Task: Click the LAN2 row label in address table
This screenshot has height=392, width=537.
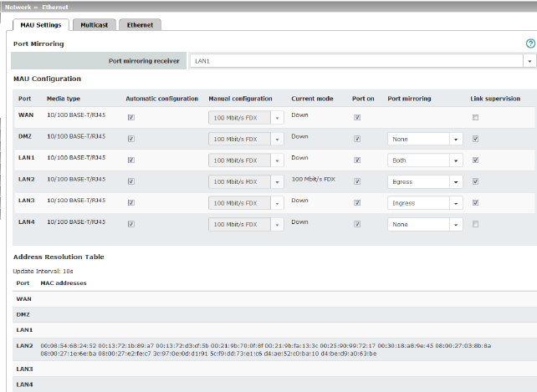Action: [24, 346]
